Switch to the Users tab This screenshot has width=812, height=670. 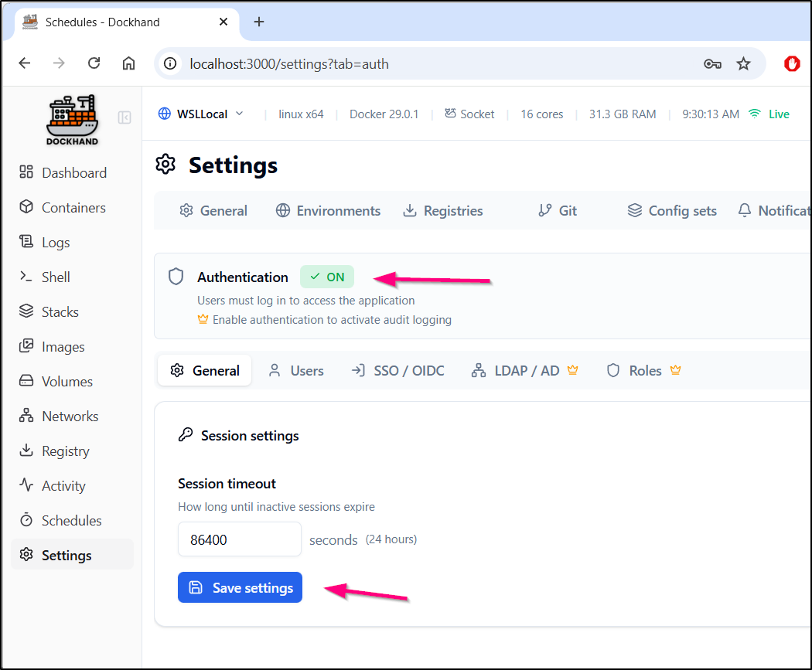(x=296, y=371)
